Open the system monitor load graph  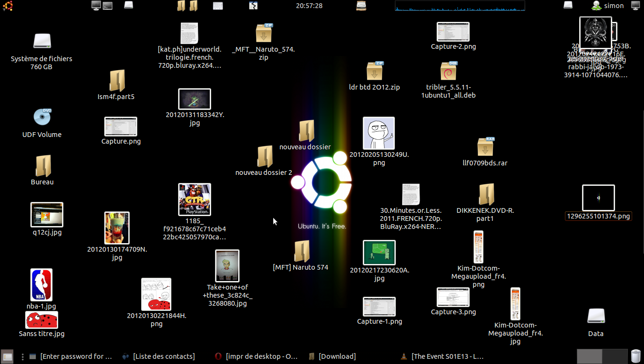click(460, 6)
